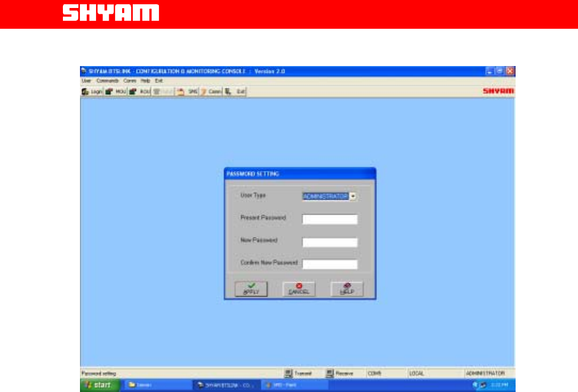Click the 'Password setting' status text
The image size is (578, 392).
99,373
